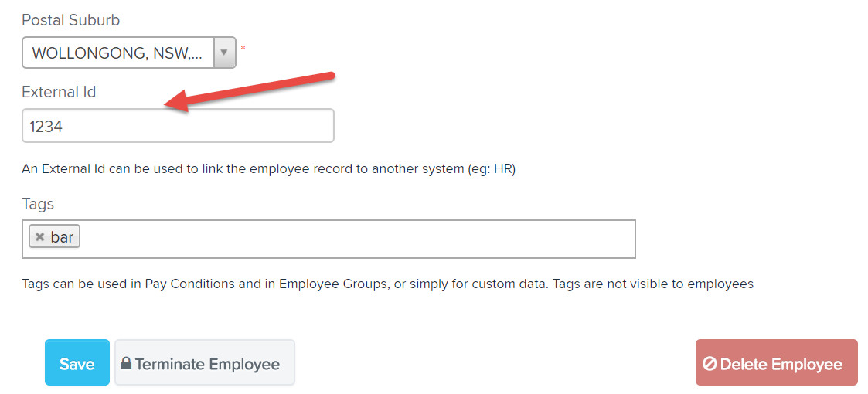This screenshot has width=868, height=394.
Task: Click the empty area of the Tags box
Action: point(357,239)
